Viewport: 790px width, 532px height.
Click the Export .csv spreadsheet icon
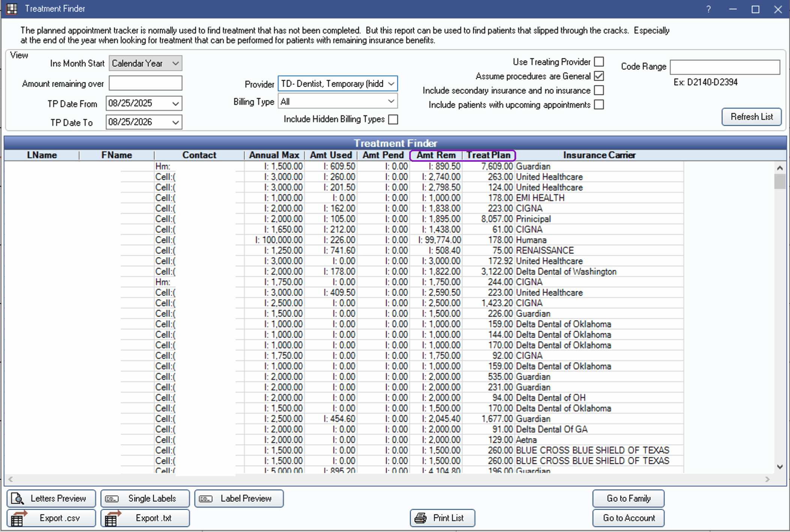point(18,518)
